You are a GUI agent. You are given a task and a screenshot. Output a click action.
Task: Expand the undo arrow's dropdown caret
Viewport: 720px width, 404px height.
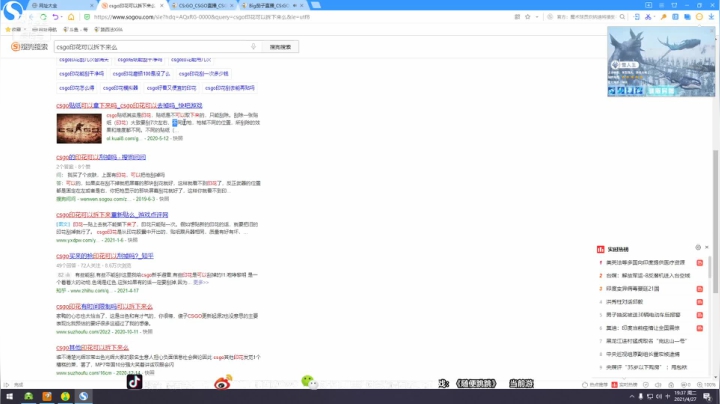click(x=62, y=17)
